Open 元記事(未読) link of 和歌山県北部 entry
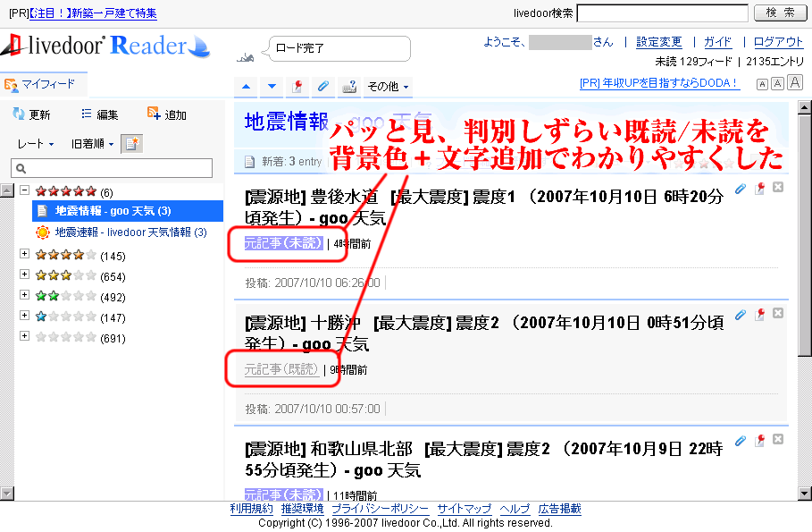The height and width of the screenshot is (532, 812). pyautogui.click(x=284, y=494)
